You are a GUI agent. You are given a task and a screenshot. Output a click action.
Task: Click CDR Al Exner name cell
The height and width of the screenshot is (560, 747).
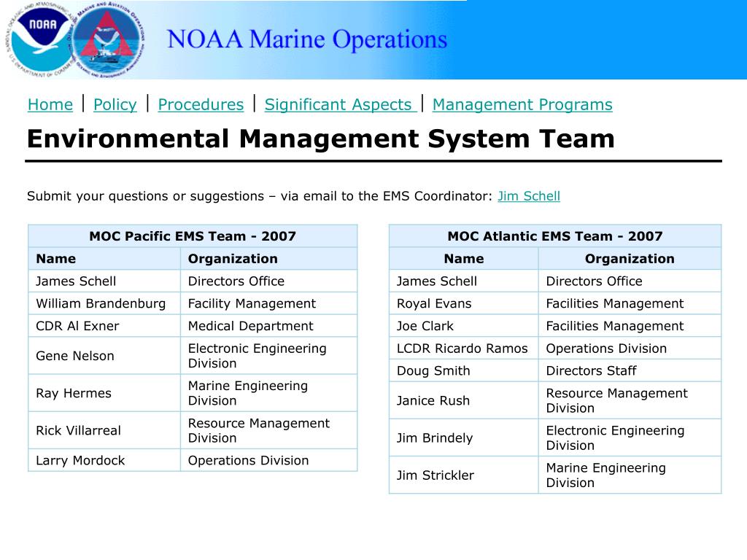pos(104,326)
